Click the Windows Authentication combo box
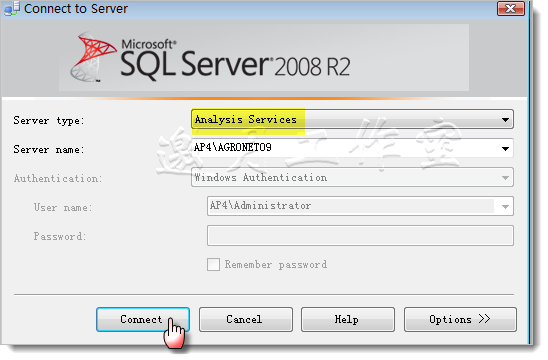The width and height of the screenshot is (548, 360). tap(352, 177)
